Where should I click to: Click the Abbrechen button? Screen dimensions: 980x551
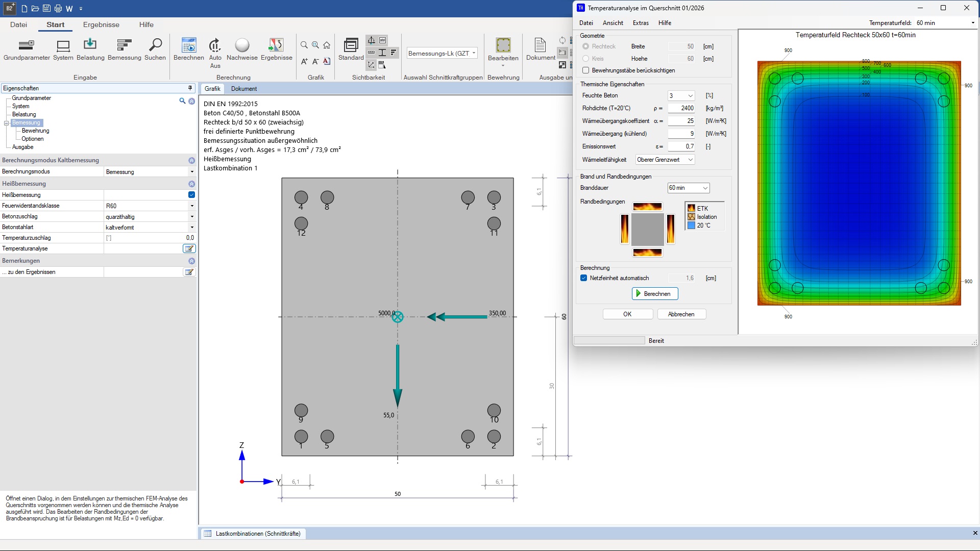(681, 314)
